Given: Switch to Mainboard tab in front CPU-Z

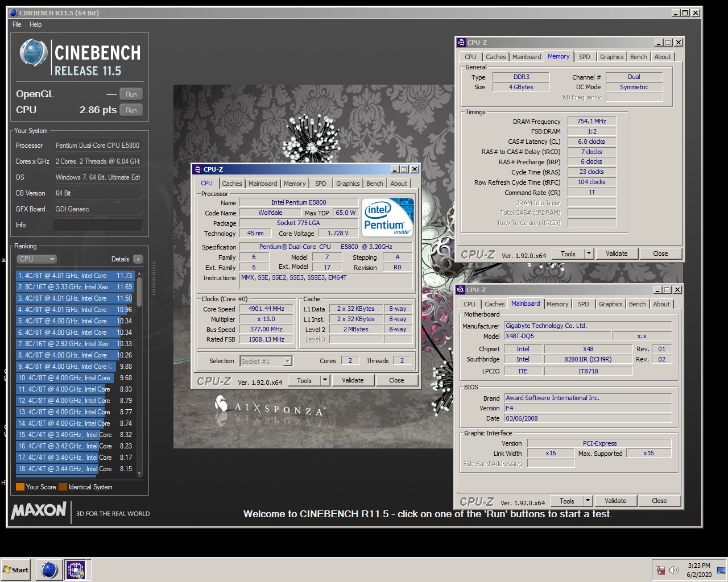Looking at the screenshot, I should click(x=263, y=184).
